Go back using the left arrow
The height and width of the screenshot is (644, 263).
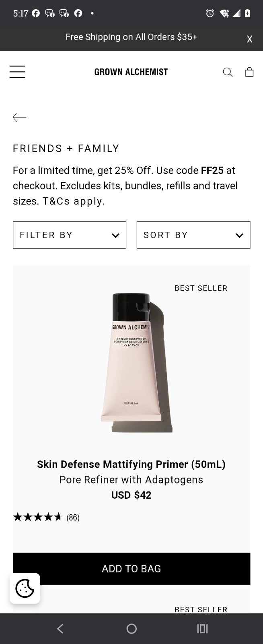tap(19, 117)
